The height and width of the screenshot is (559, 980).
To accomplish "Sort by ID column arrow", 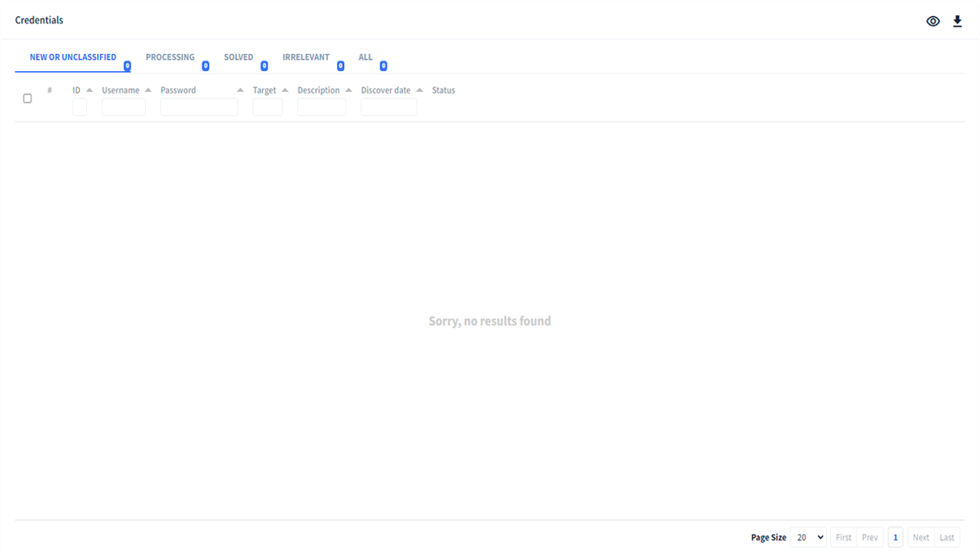I will click(89, 90).
